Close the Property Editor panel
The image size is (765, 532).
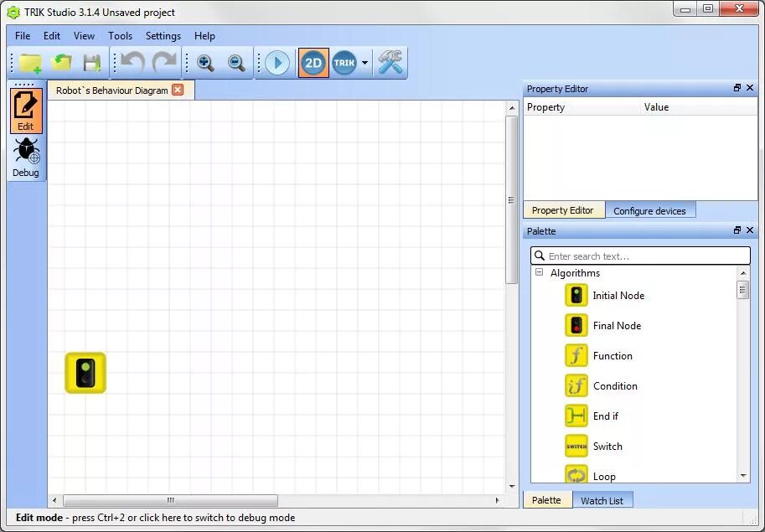(751, 88)
